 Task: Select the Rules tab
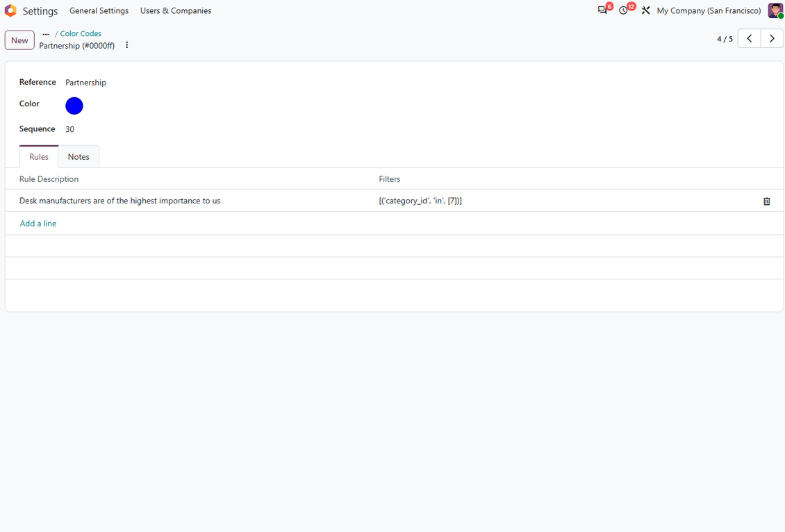pos(38,157)
